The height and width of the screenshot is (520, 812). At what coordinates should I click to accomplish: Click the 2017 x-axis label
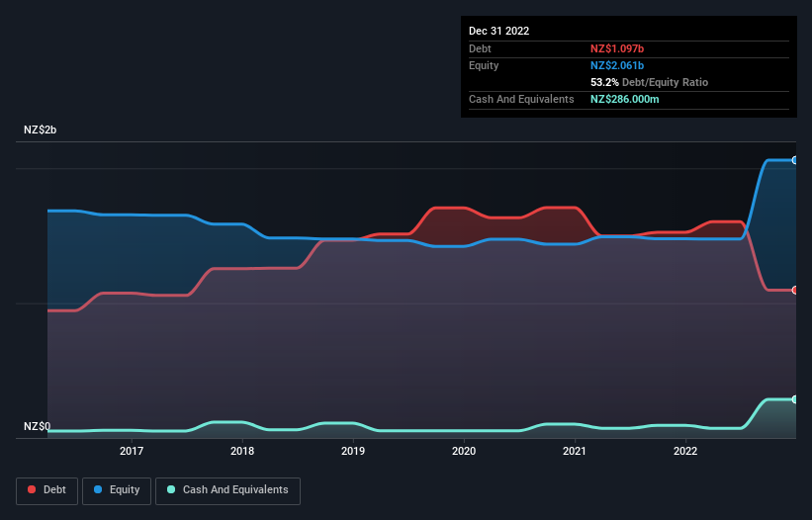click(x=132, y=451)
